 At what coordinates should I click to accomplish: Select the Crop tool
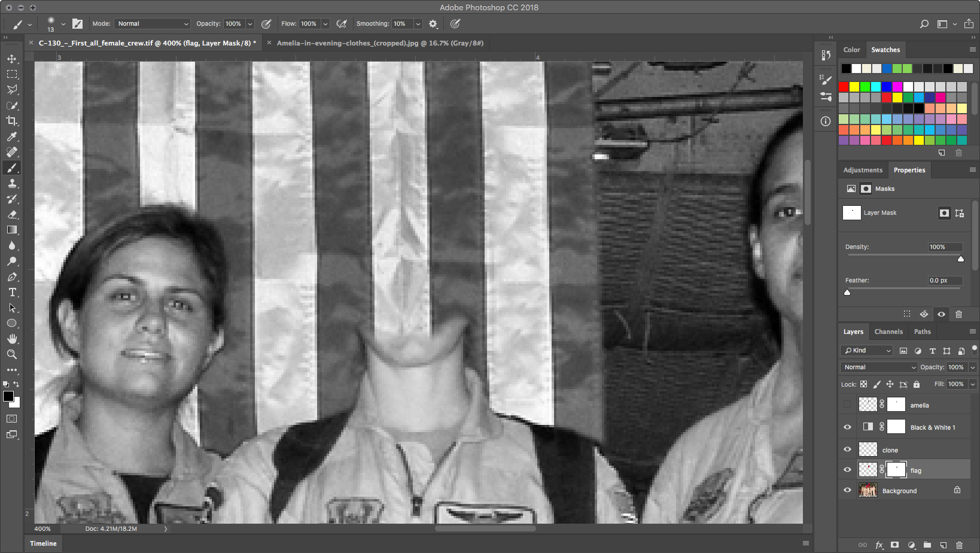(x=12, y=121)
